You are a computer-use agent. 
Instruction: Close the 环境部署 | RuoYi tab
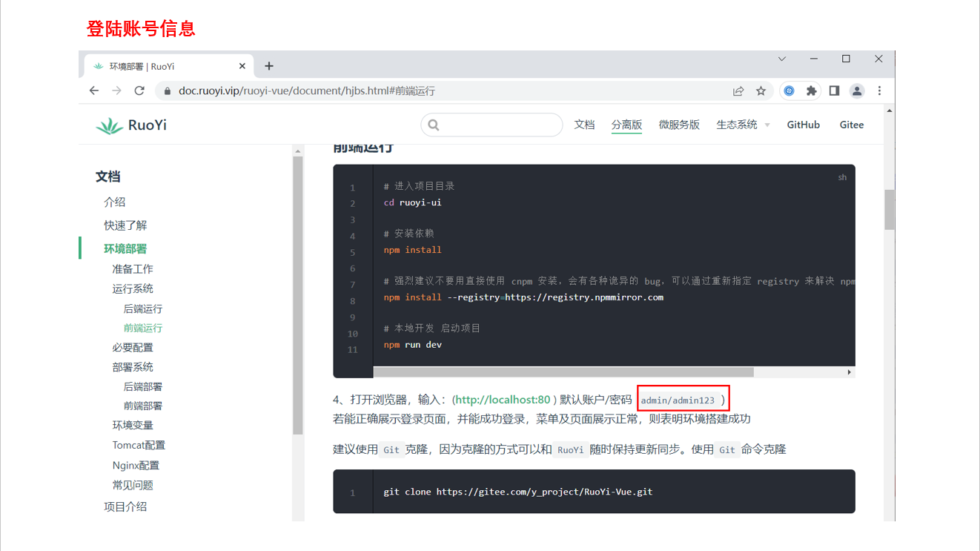click(241, 66)
